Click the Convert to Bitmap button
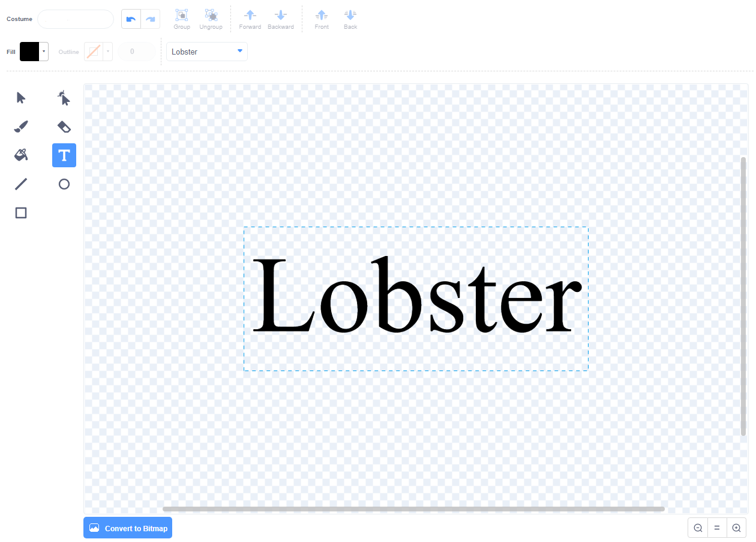The height and width of the screenshot is (542, 756). point(128,528)
